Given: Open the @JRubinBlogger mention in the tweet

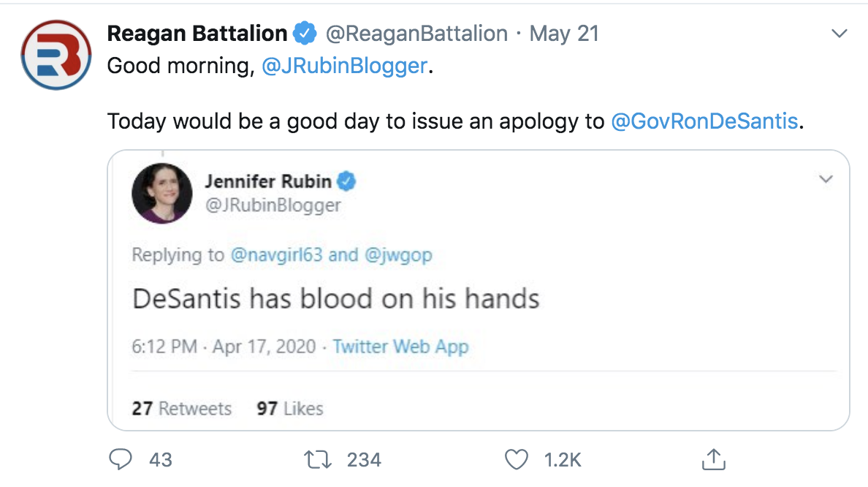Looking at the screenshot, I should point(343,66).
